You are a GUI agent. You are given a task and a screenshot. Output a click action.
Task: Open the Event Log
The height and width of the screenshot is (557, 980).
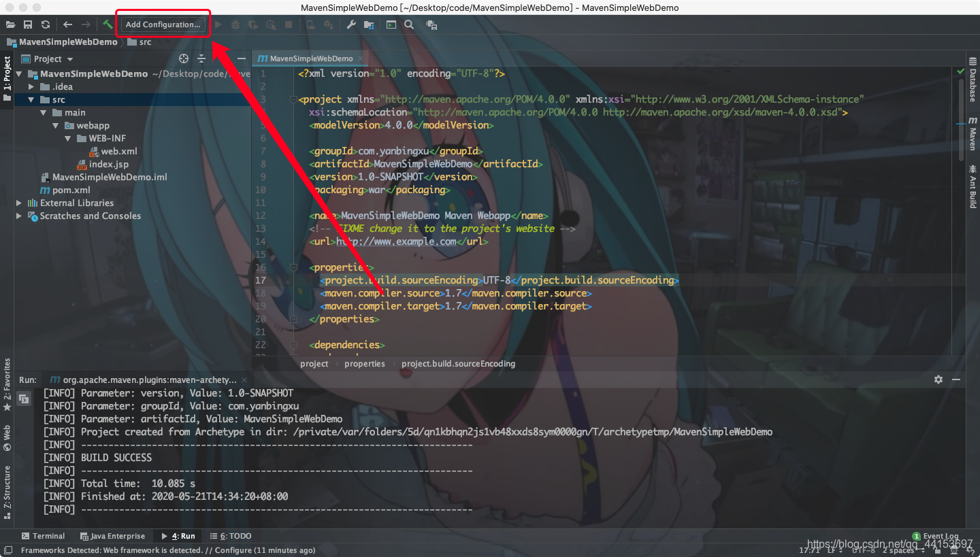(x=936, y=536)
